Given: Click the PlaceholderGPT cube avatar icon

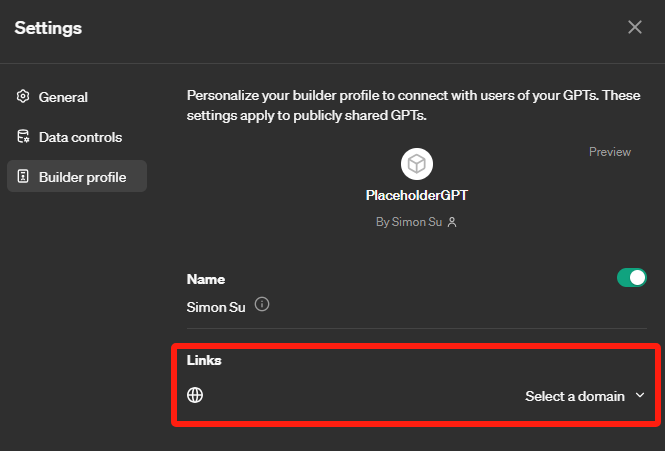Looking at the screenshot, I should 416,164.
